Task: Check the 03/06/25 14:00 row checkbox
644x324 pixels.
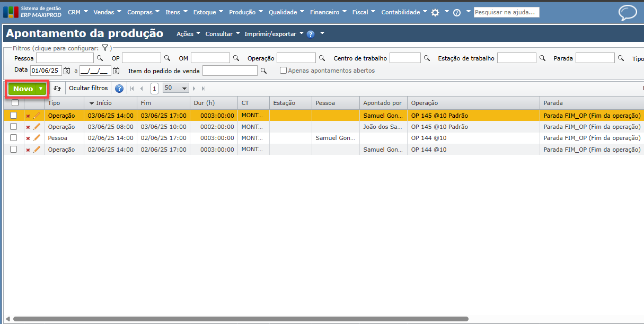Action: pyautogui.click(x=14, y=116)
